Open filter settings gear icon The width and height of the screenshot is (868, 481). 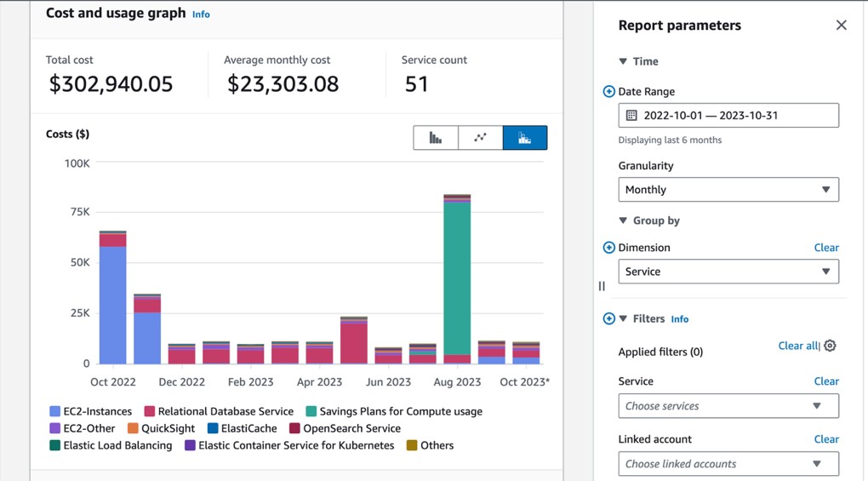click(830, 346)
